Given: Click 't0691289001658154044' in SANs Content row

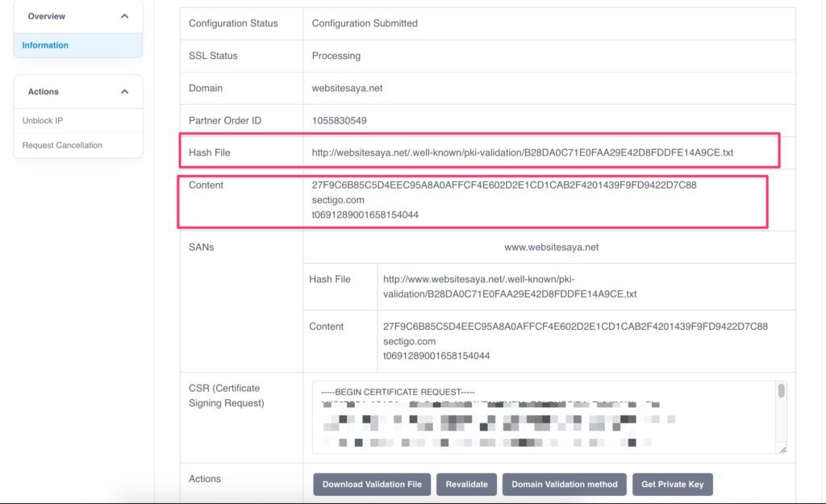Looking at the screenshot, I should click(436, 356).
